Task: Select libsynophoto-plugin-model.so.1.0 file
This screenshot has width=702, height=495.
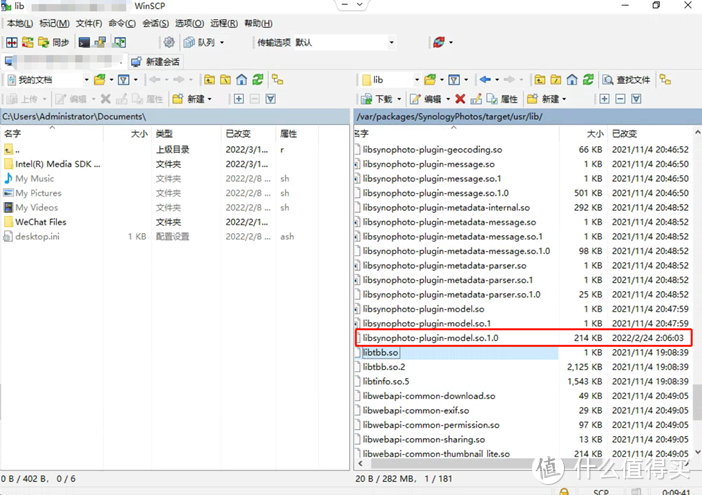Action: tap(430, 338)
